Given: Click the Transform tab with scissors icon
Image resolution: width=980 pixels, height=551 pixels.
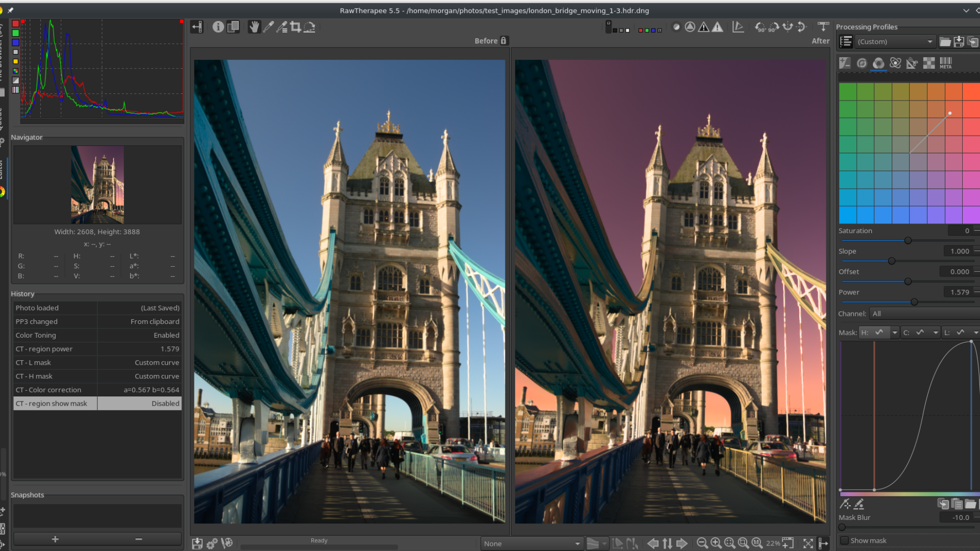Looking at the screenshot, I should 912,63.
